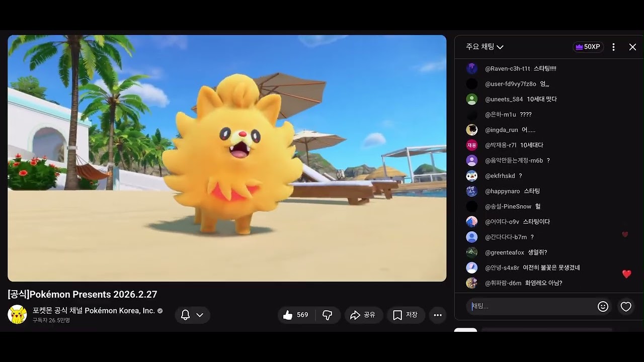The image size is (644, 362).
Task: Open the video's more actions menu
Action: click(438, 315)
